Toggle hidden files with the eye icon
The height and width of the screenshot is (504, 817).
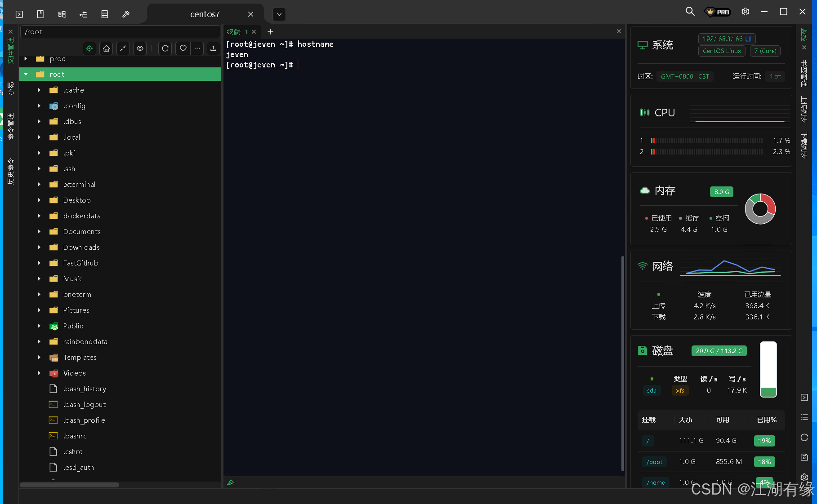click(140, 49)
